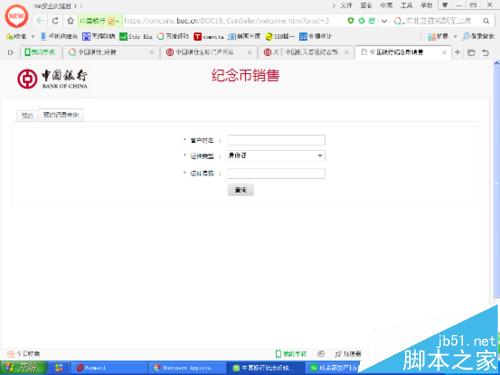
Task: Click the vertical scrollbar of the page
Action: (496, 180)
